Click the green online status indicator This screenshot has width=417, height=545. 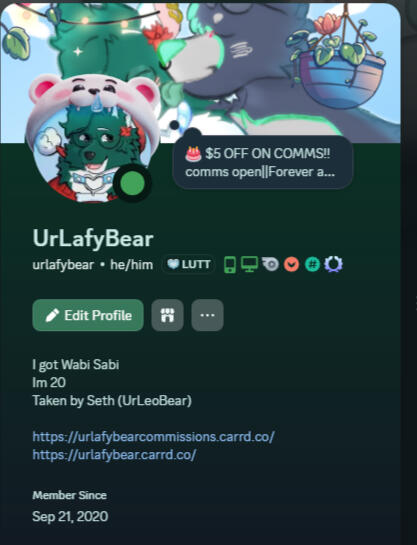point(132,184)
